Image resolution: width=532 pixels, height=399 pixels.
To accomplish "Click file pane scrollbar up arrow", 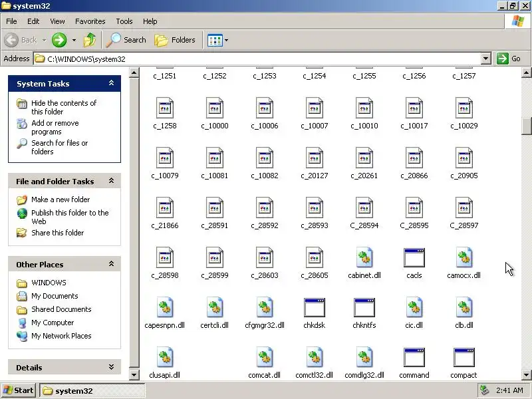I will [527, 72].
